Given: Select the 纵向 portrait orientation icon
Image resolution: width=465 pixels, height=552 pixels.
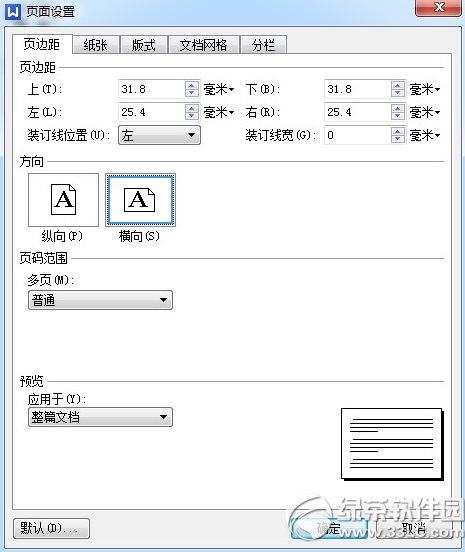Looking at the screenshot, I should pos(63,200).
